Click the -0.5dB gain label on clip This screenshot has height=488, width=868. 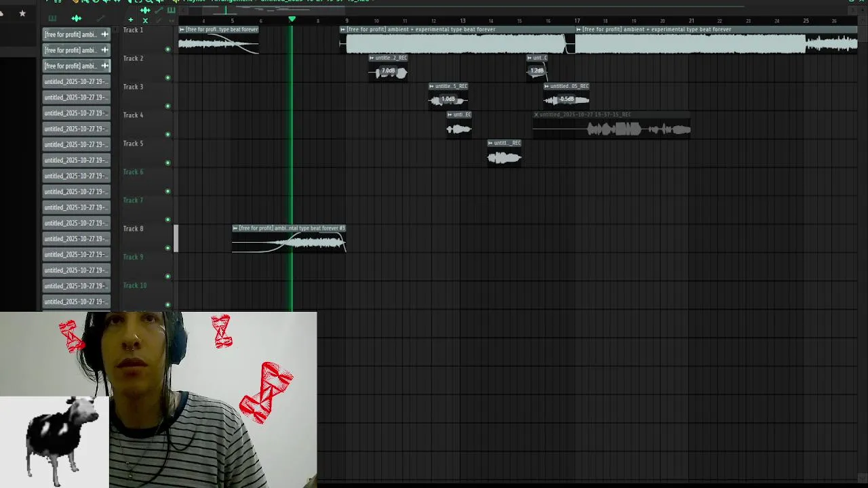[x=567, y=100]
